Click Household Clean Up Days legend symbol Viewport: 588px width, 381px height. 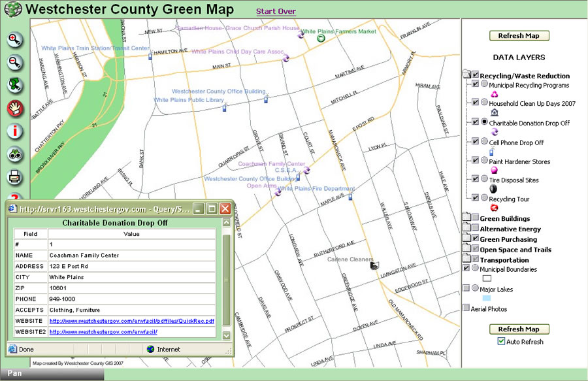(x=495, y=112)
